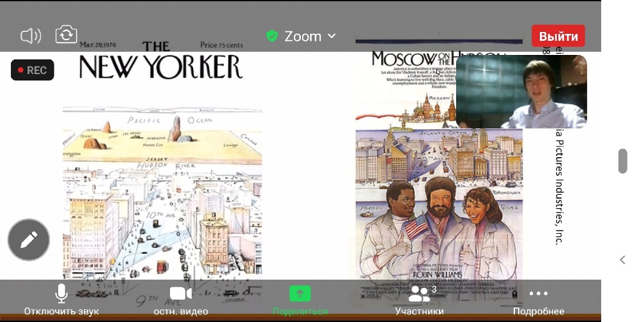Image resolution: width=644 pixels, height=322 pixels.
Task: Tap the scrollbar handle on right edge
Action: pos(623,161)
